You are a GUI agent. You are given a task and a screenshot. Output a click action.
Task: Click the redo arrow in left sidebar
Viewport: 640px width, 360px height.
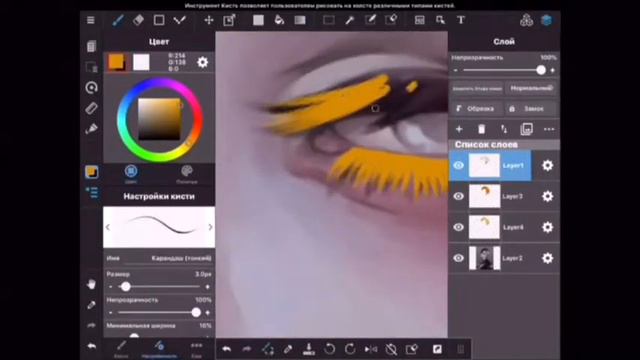(x=91, y=325)
